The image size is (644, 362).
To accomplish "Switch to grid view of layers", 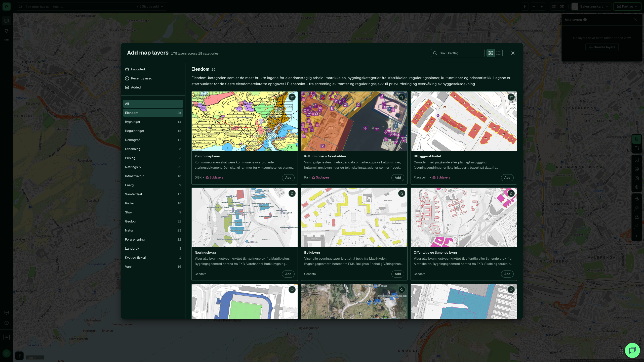I will tap(491, 53).
